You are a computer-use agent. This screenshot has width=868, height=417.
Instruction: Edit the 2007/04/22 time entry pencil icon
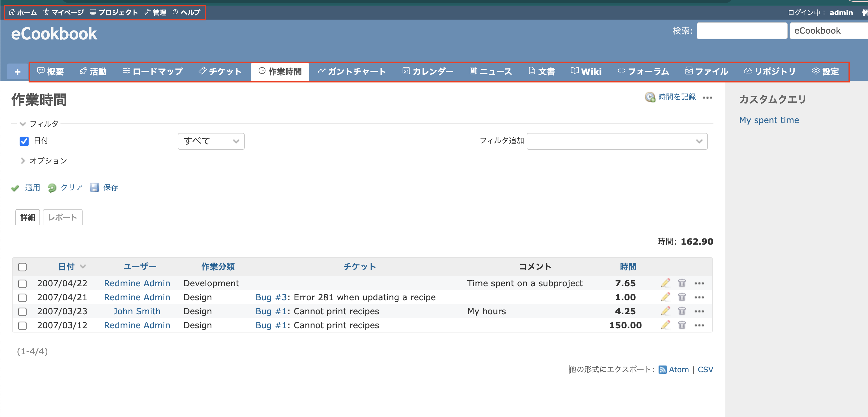coord(665,283)
